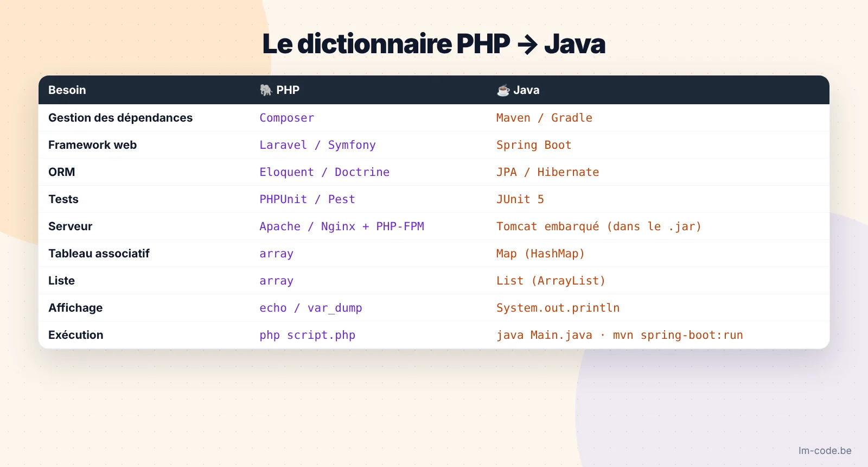868x467 pixels.
Task: Click the "java Main.java · mvn spring-boot:run" cell
Action: [620, 335]
